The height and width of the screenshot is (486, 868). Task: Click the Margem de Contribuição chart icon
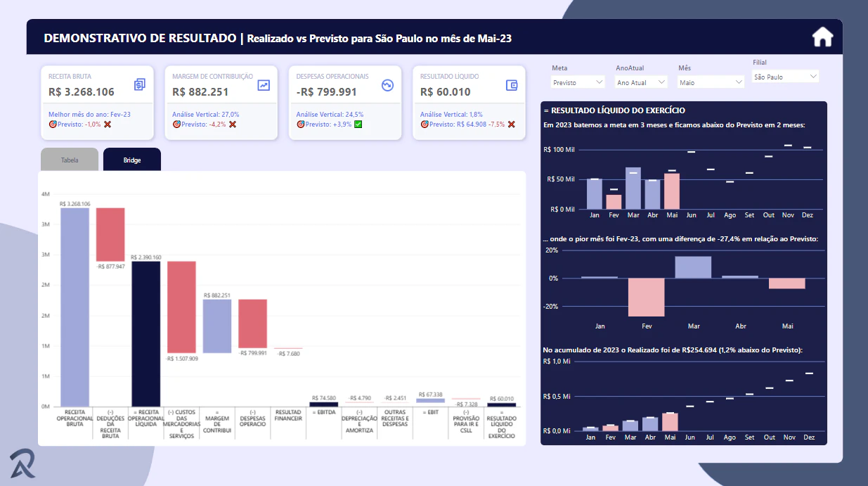(264, 85)
